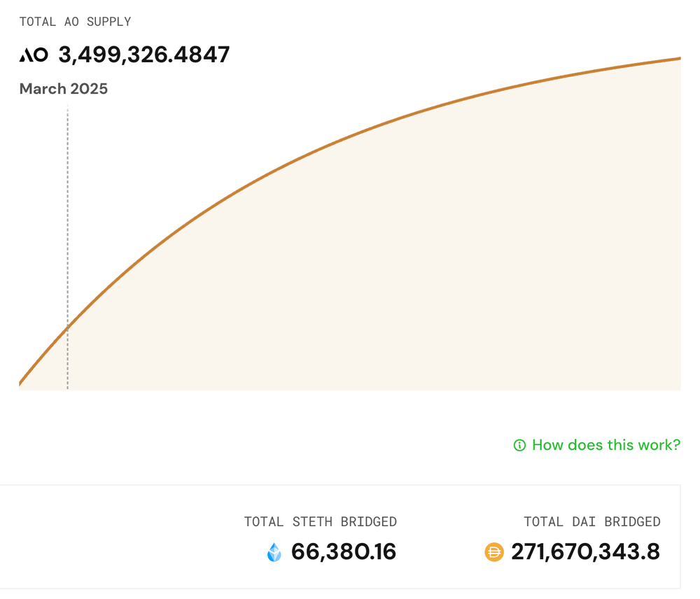This screenshot has height=599, width=700.
Task: Click the right end of the orange supply curve
Action: [x=678, y=59]
